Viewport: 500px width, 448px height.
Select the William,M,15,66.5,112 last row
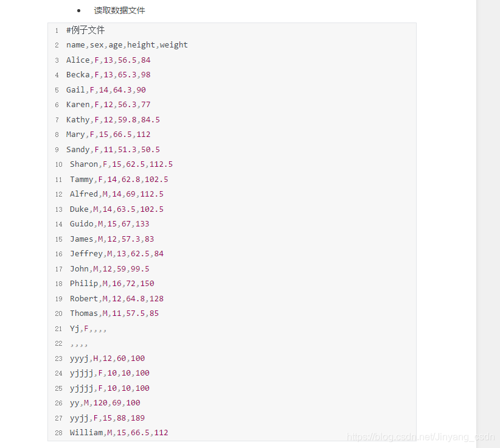pyautogui.click(x=119, y=433)
